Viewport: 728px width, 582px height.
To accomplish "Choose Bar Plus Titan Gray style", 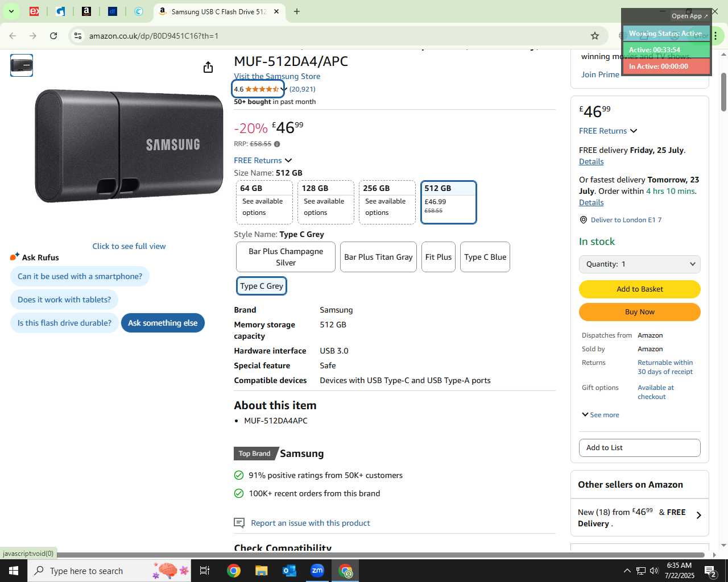I will [378, 257].
